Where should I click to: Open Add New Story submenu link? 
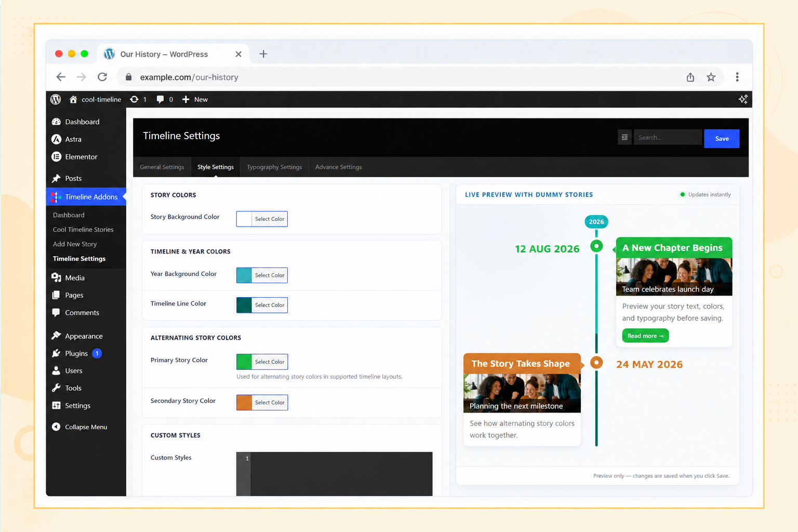click(75, 244)
